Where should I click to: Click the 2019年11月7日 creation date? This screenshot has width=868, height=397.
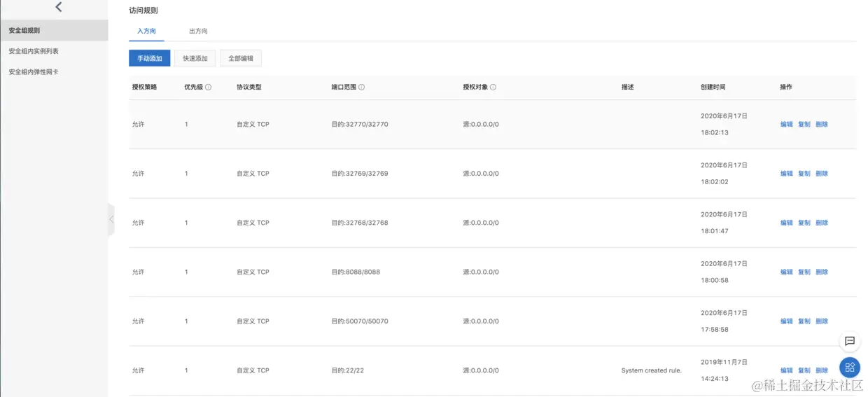click(x=724, y=362)
